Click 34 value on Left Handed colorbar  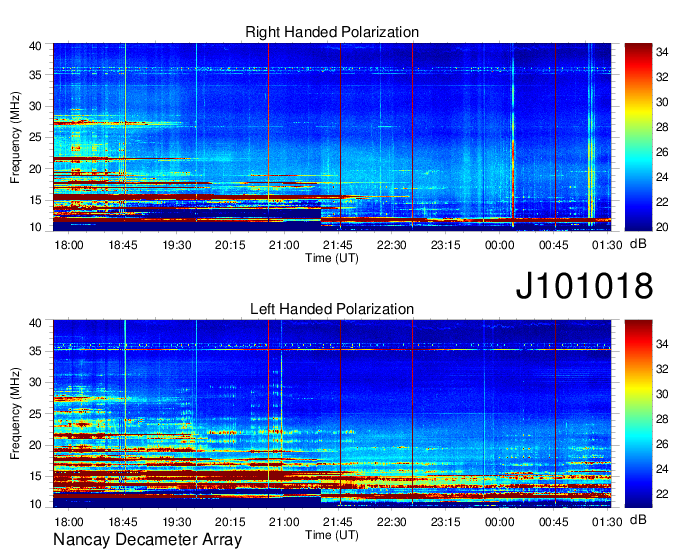point(662,344)
